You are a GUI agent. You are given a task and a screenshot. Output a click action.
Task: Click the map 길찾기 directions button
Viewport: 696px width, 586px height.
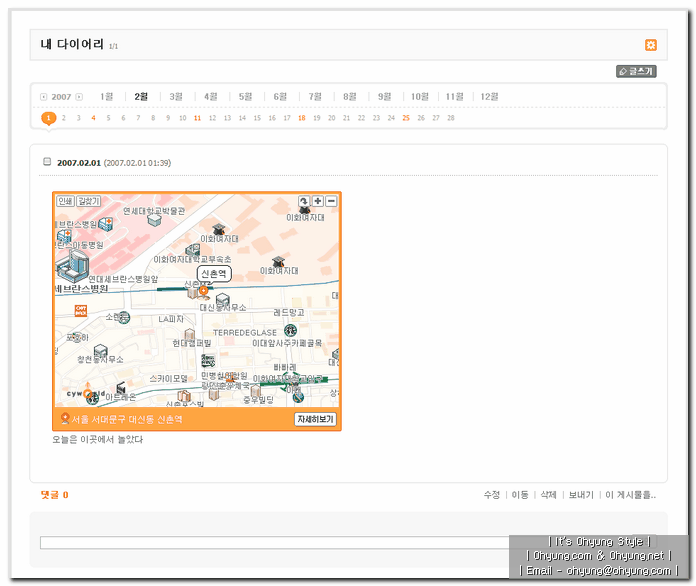click(89, 201)
